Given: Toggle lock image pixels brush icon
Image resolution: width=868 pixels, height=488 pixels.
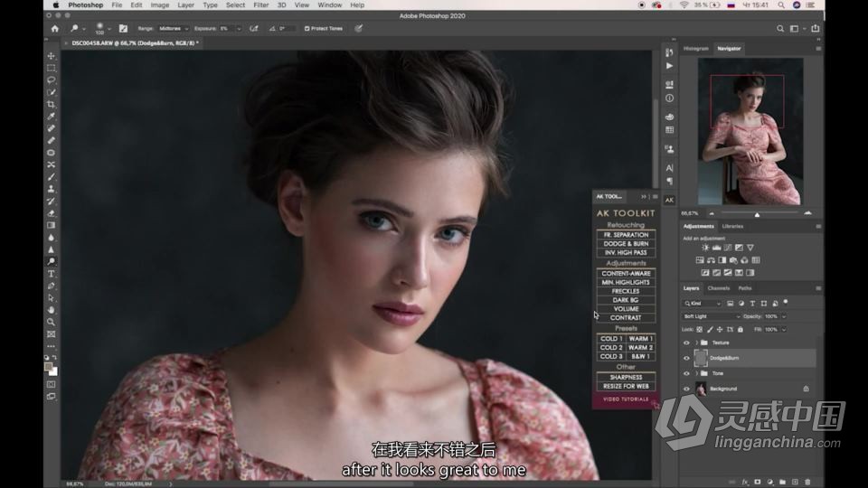Looking at the screenshot, I should click(x=710, y=330).
